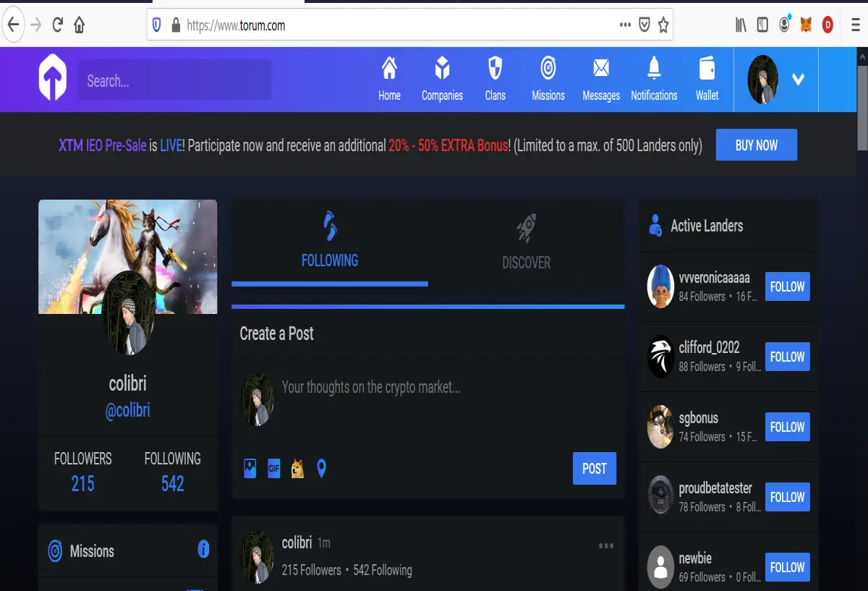
Task: Open sgbonus's avatar
Action: [x=660, y=427]
